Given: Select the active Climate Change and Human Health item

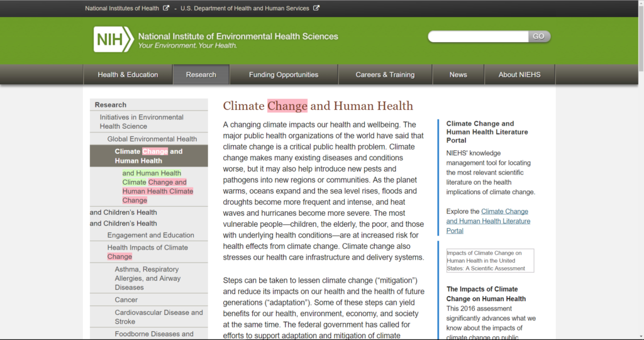Looking at the screenshot, I should [x=148, y=156].
